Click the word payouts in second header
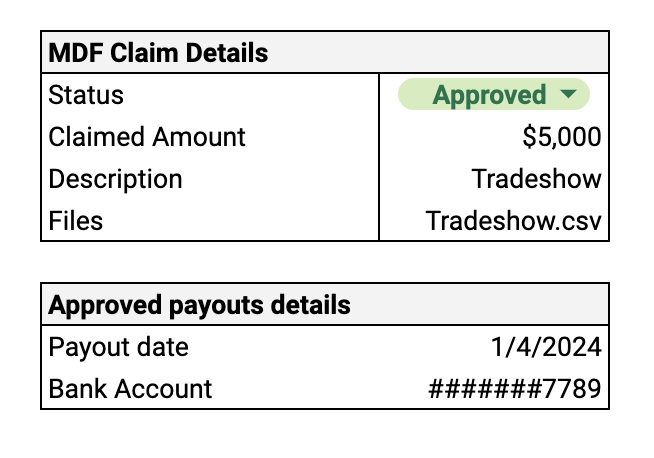Screen dimensions: 654x458 point(216,305)
